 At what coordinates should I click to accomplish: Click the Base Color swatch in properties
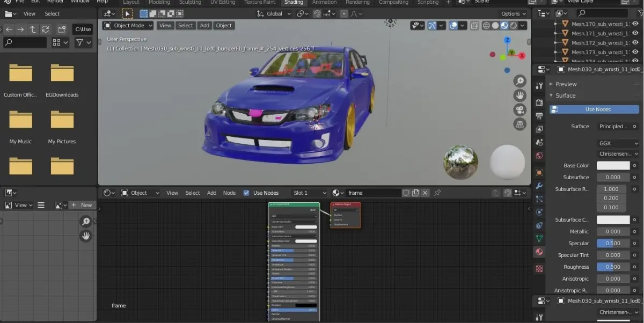[613, 166]
